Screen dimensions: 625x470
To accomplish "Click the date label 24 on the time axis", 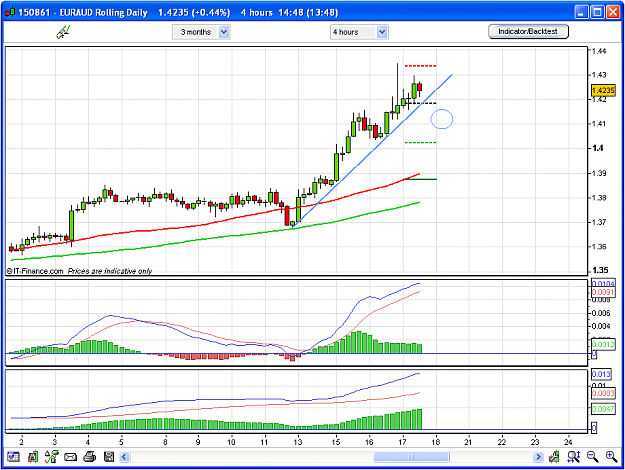I will [x=568, y=442].
